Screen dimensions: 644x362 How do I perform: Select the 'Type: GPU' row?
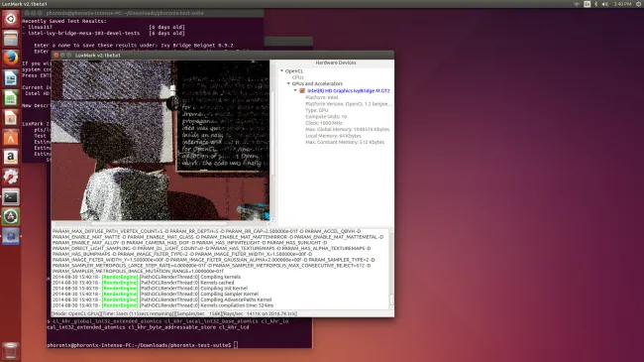[317, 110]
